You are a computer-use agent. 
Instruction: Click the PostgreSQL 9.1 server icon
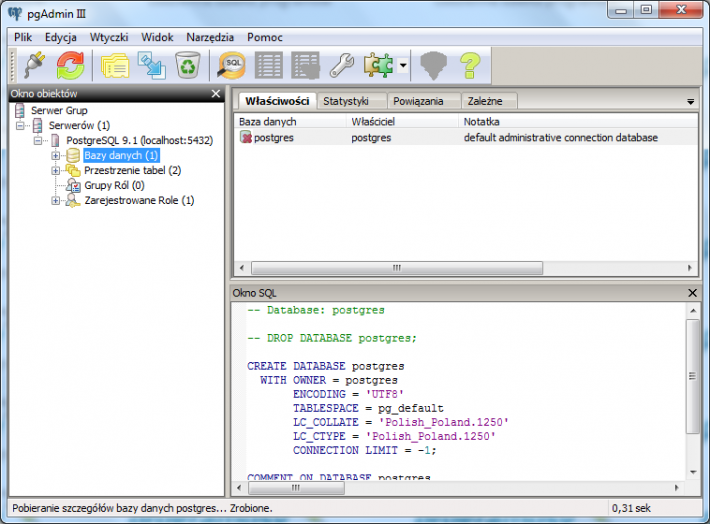tap(55, 140)
